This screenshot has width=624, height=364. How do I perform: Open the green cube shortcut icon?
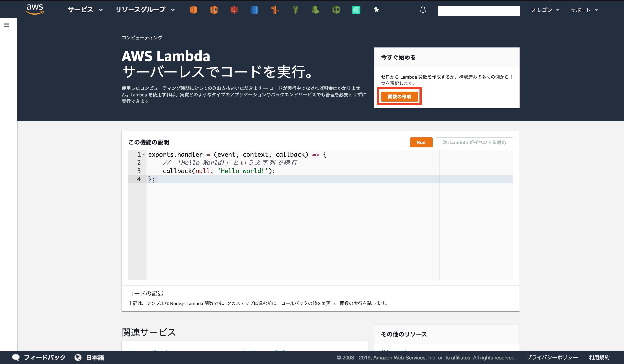[x=336, y=10]
